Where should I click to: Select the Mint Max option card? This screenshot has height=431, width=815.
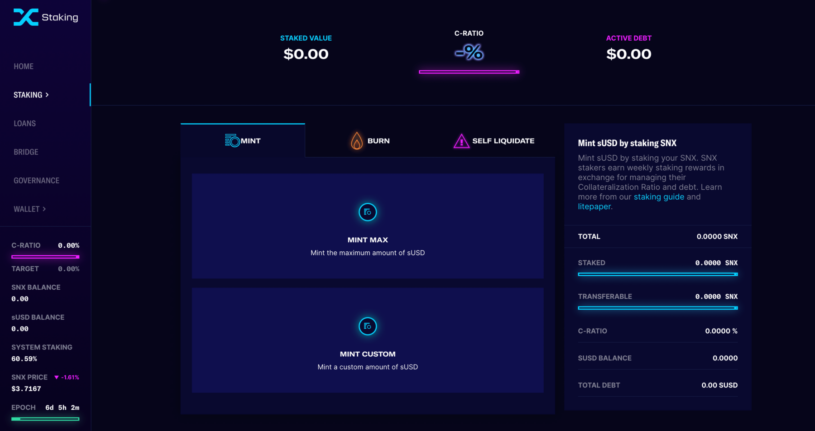tap(367, 226)
